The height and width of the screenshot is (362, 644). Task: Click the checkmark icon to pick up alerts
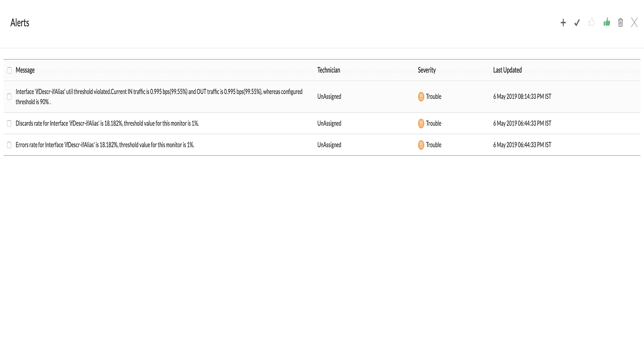click(577, 22)
